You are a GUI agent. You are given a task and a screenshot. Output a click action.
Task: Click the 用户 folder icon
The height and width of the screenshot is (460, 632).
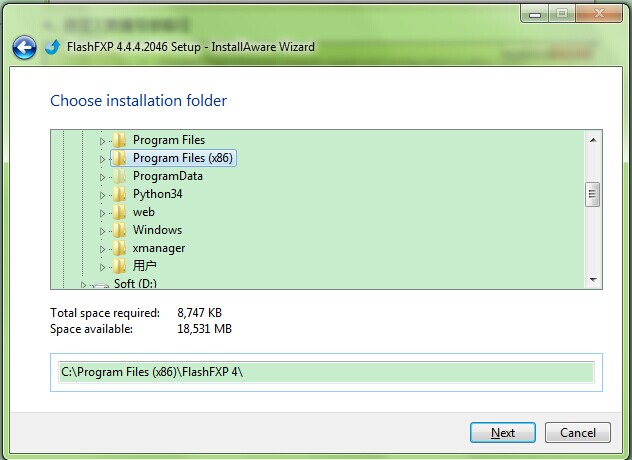point(119,266)
